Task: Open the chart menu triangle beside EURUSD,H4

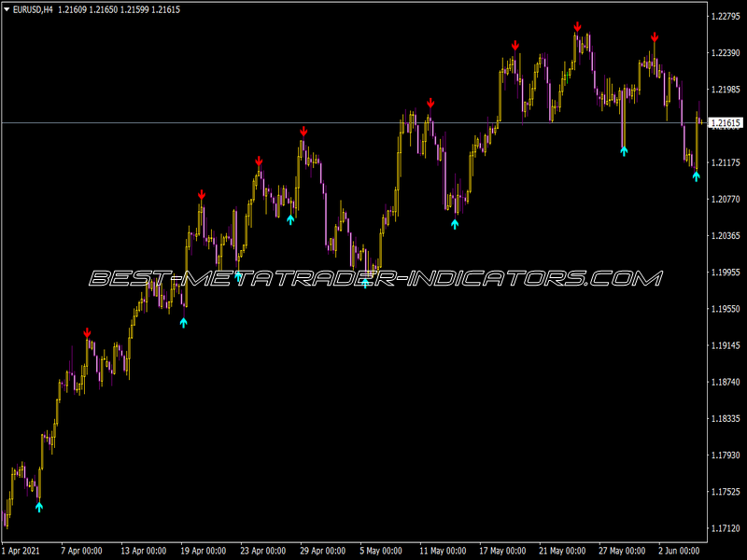Action: click(7, 9)
